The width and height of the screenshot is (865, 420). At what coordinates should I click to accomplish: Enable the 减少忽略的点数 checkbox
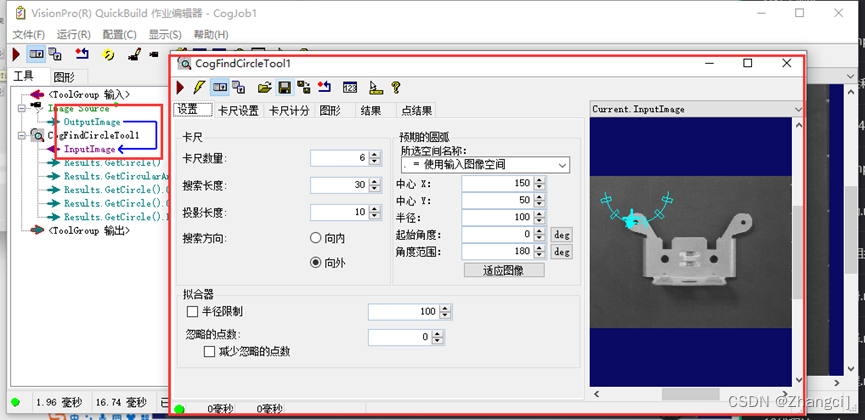(x=209, y=352)
